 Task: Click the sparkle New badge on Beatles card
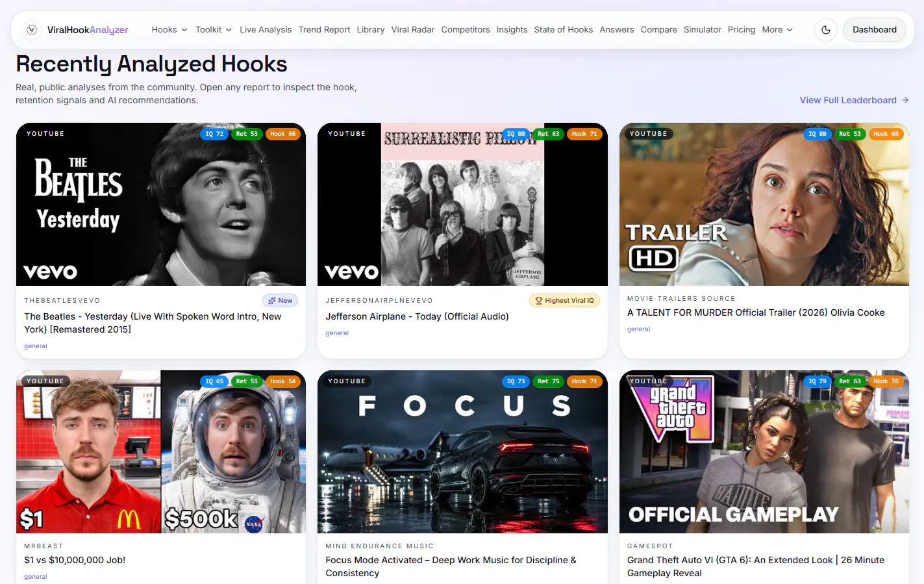(281, 301)
